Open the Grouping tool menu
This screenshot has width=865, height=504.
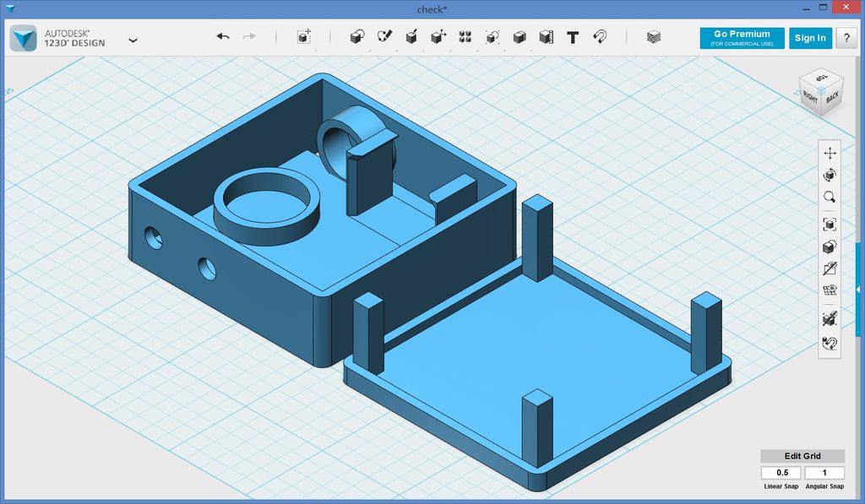tap(492, 37)
